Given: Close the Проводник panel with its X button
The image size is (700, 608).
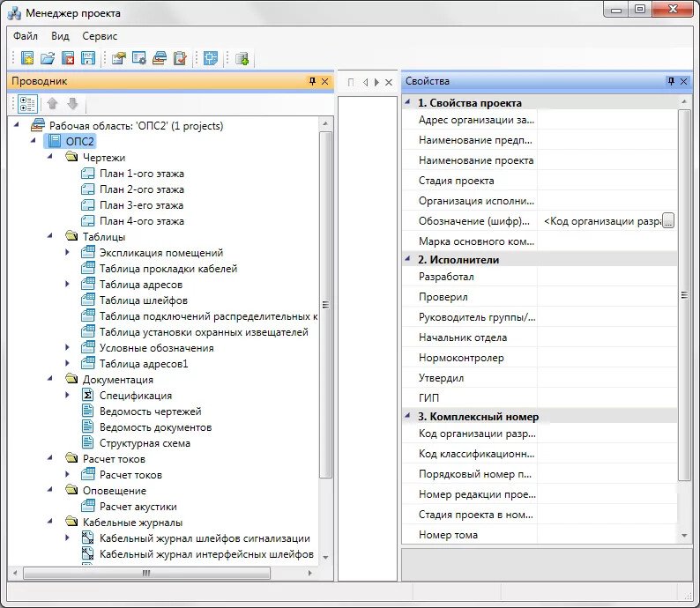Looking at the screenshot, I should pyautogui.click(x=325, y=81).
